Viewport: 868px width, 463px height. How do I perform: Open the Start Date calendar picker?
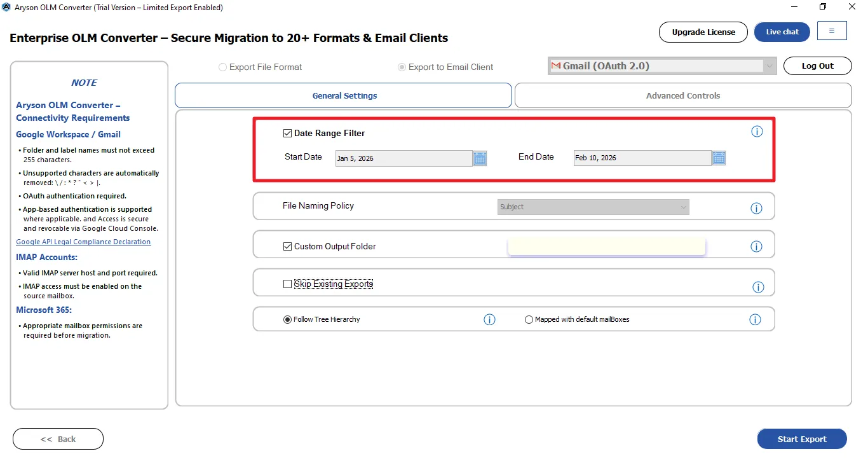point(480,158)
